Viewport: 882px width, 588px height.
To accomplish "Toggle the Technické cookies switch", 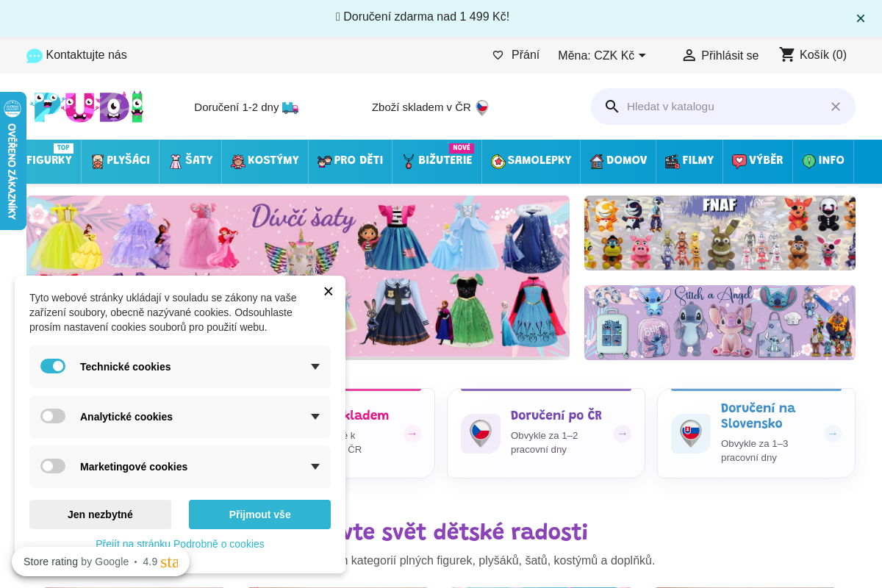I will point(53,366).
